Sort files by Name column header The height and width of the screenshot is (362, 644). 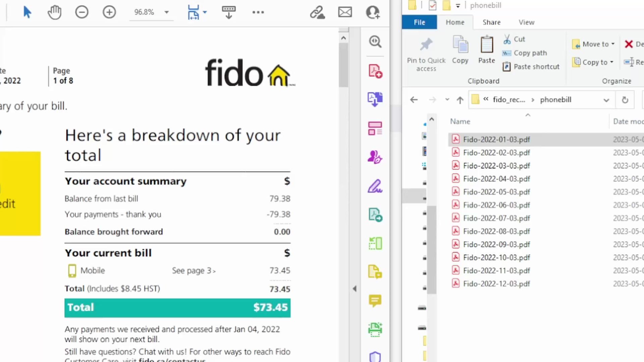point(460,121)
